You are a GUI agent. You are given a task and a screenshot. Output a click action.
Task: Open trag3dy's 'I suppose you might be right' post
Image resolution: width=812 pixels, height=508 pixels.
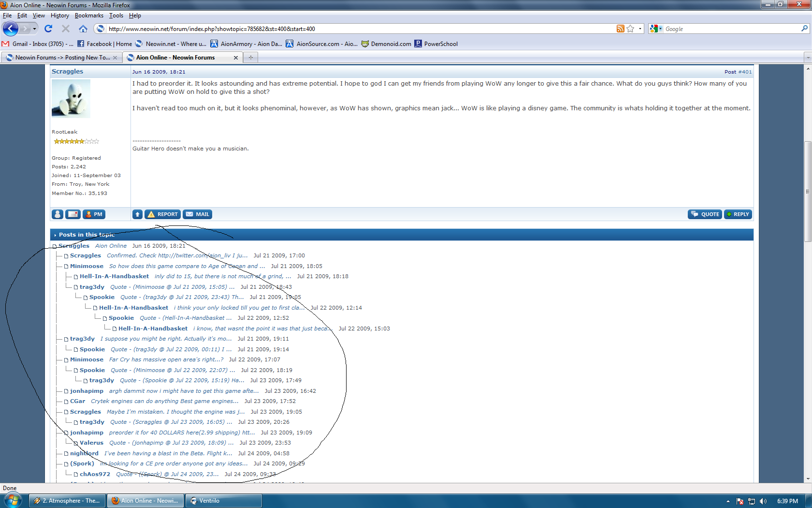point(166,339)
